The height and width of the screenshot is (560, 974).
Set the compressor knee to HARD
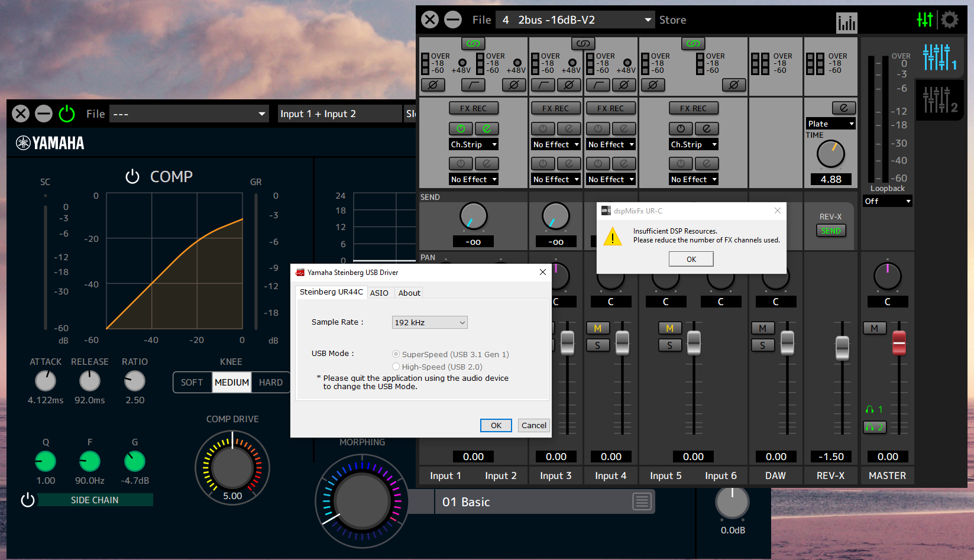click(x=271, y=383)
